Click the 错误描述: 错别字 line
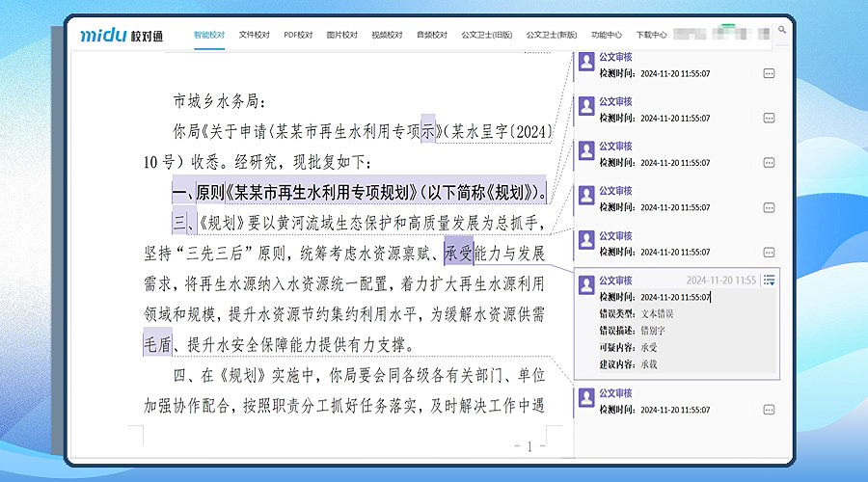Viewport: 868px width, 482px height. pyautogui.click(x=632, y=331)
